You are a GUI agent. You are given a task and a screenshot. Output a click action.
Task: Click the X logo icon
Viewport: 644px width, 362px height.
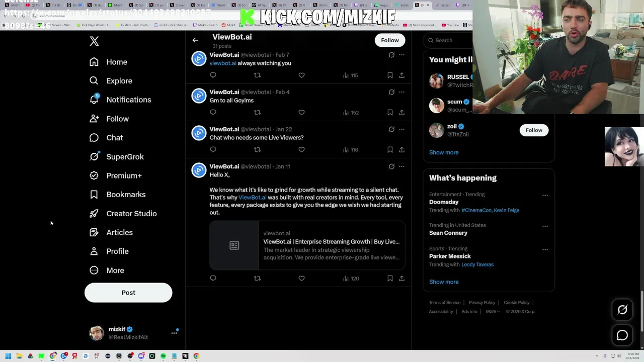pos(94,41)
